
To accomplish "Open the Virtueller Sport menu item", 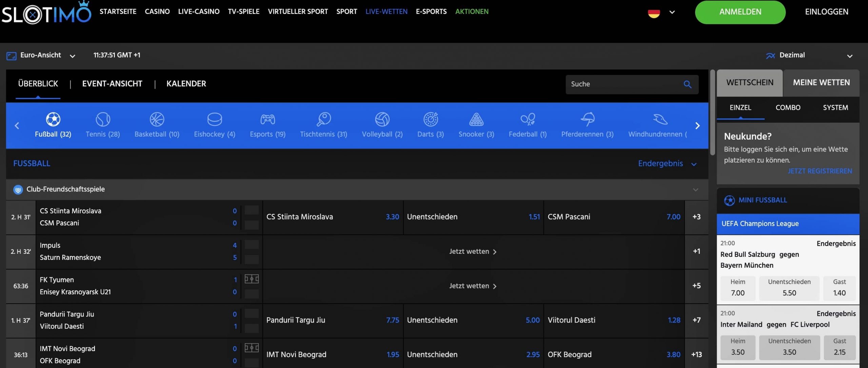I will [298, 12].
